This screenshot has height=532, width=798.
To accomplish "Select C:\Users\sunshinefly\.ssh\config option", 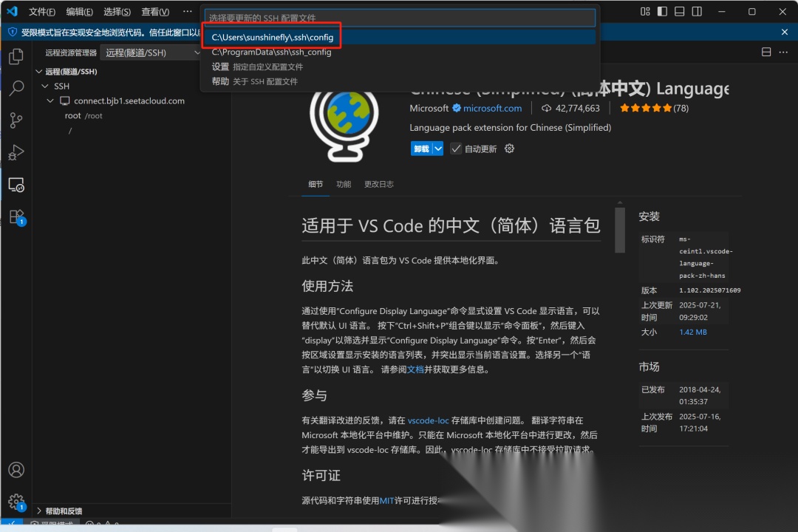I will click(399, 37).
